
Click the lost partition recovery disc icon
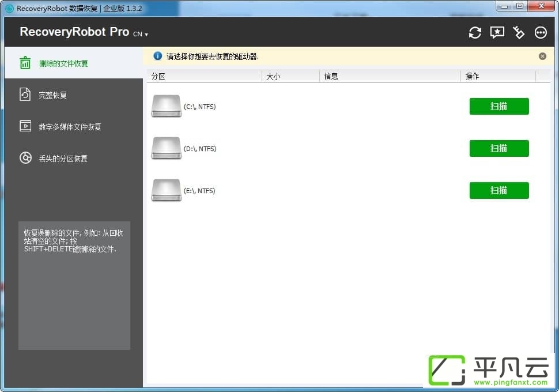pos(25,157)
